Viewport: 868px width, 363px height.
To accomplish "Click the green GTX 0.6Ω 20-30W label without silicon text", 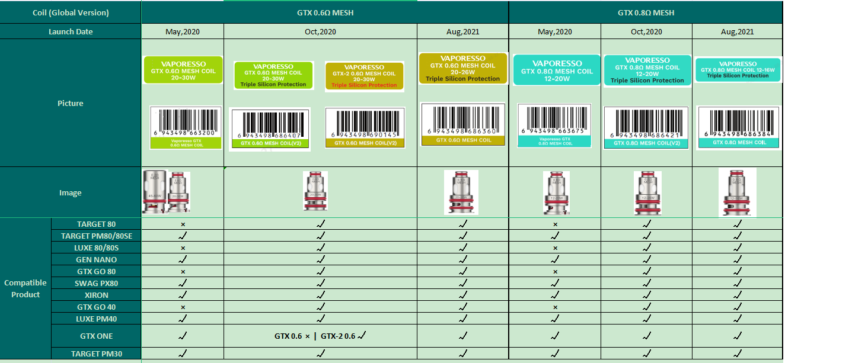I will click(x=183, y=71).
